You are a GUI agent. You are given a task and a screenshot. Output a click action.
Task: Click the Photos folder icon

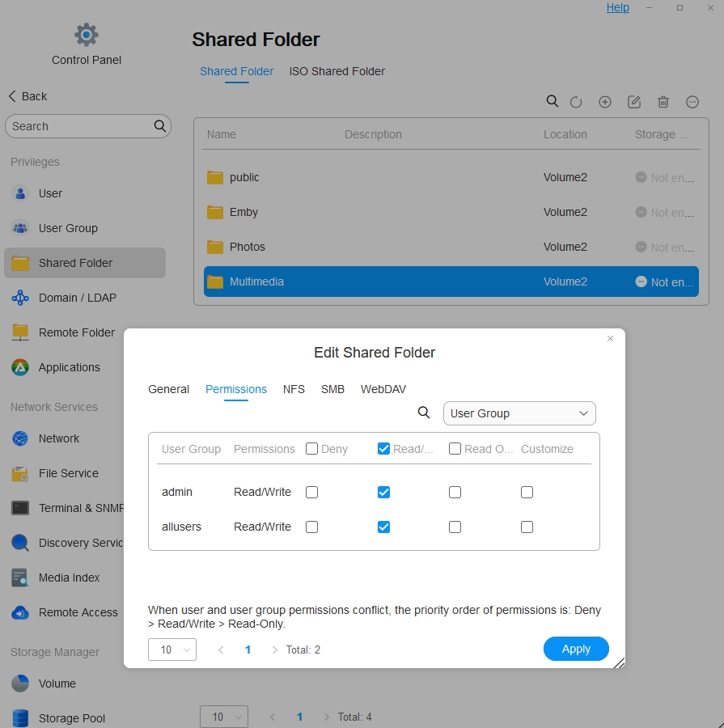pos(215,247)
